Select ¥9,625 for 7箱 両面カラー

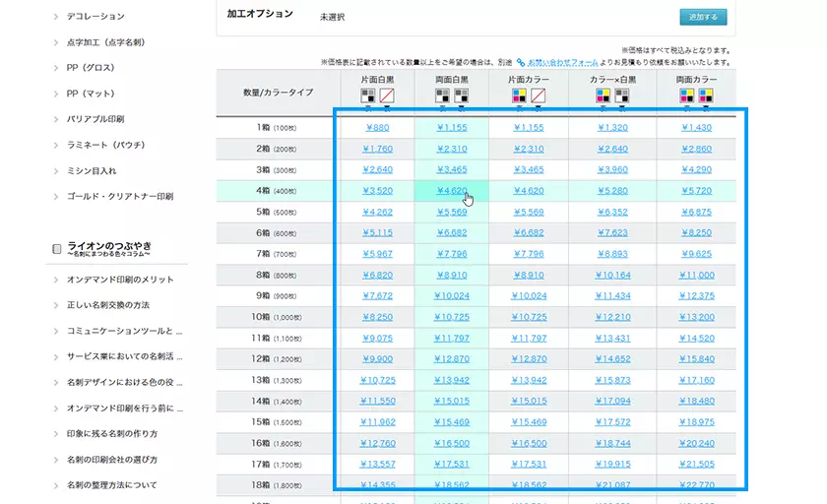pos(697,254)
